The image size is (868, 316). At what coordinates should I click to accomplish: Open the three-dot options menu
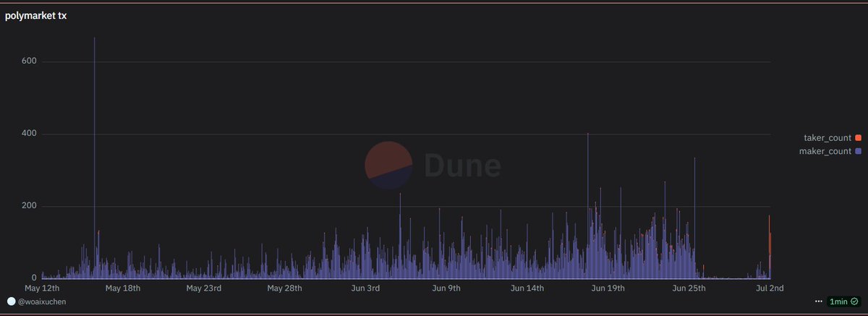coord(818,301)
